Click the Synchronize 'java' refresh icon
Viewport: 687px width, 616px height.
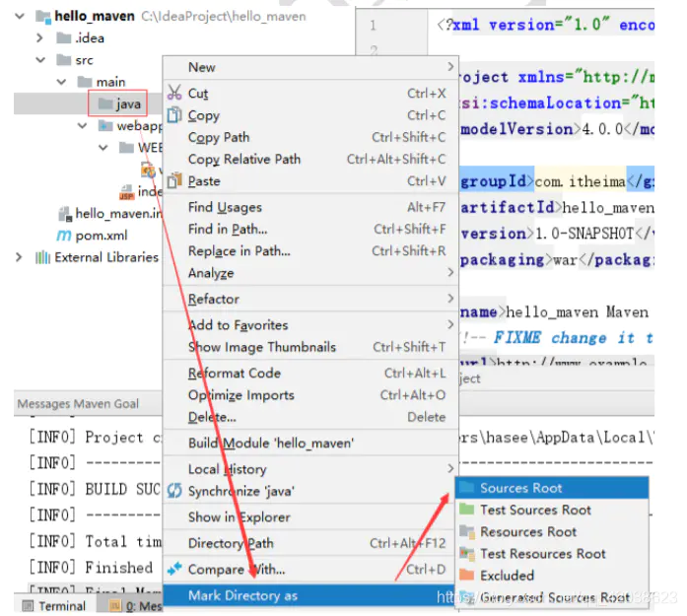click(x=174, y=490)
